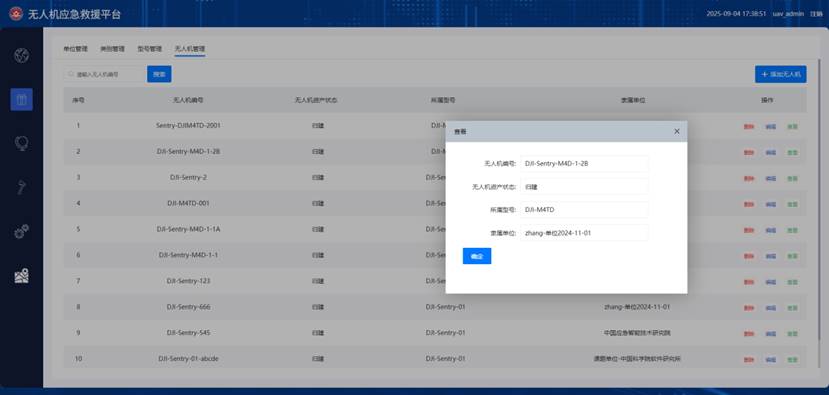View row Sentry-DJIM4TD-2001 details

click(792, 126)
